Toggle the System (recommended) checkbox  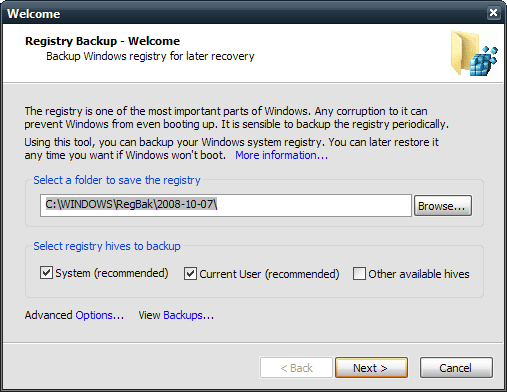[x=46, y=273]
